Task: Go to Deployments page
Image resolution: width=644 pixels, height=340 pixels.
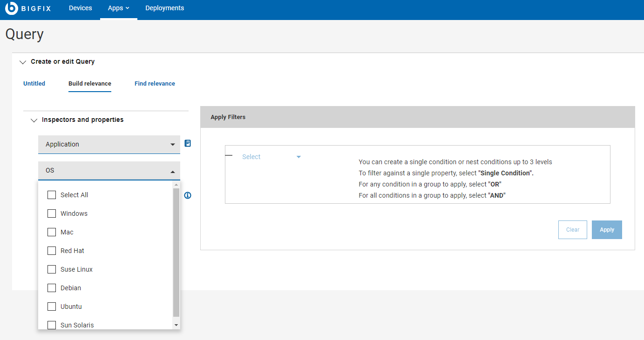Action: tap(164, 8)
